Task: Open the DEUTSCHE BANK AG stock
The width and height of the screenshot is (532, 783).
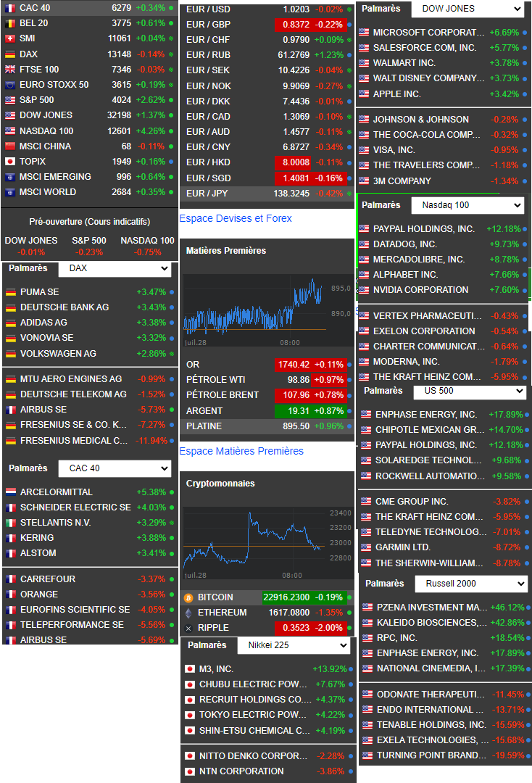Action: pos(65,307)
